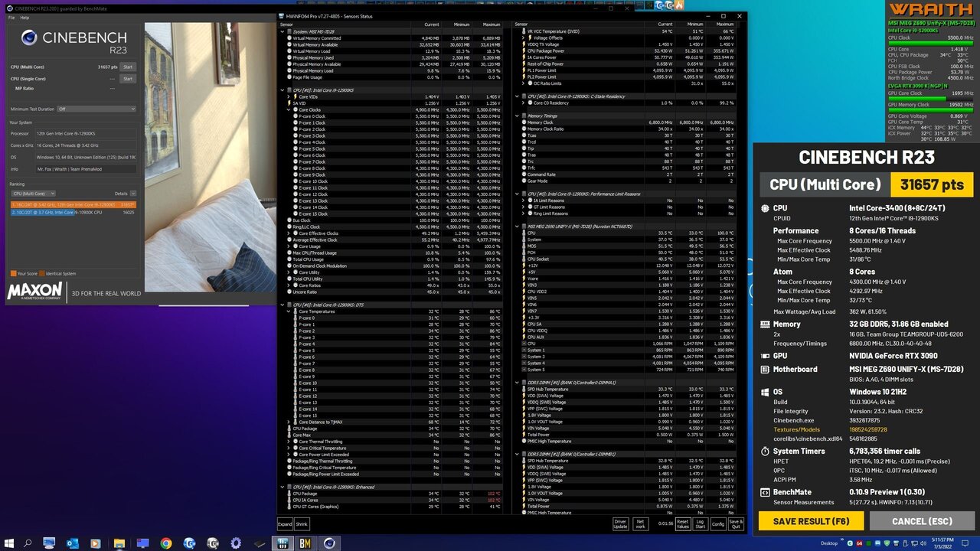Collapse the Core Clocks tree node
Image resolution: width=980 pixels, height=551 pixels.
point(289,109)
